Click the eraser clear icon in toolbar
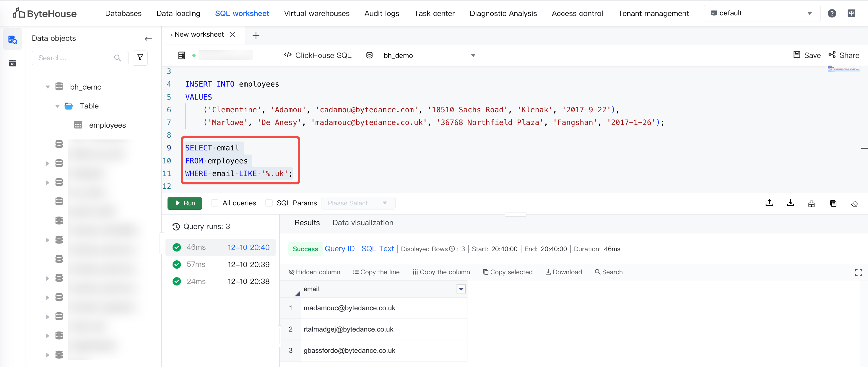This screenshot has height=367, width=868. [854, 204]
